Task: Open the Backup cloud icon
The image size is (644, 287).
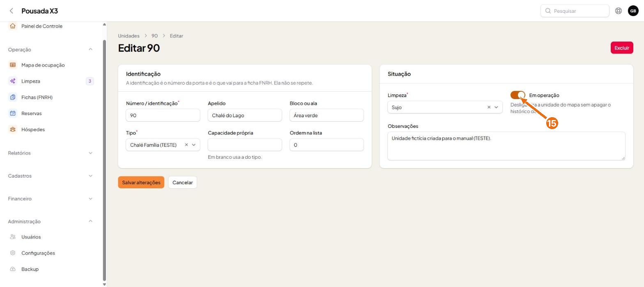Action: 13,269
